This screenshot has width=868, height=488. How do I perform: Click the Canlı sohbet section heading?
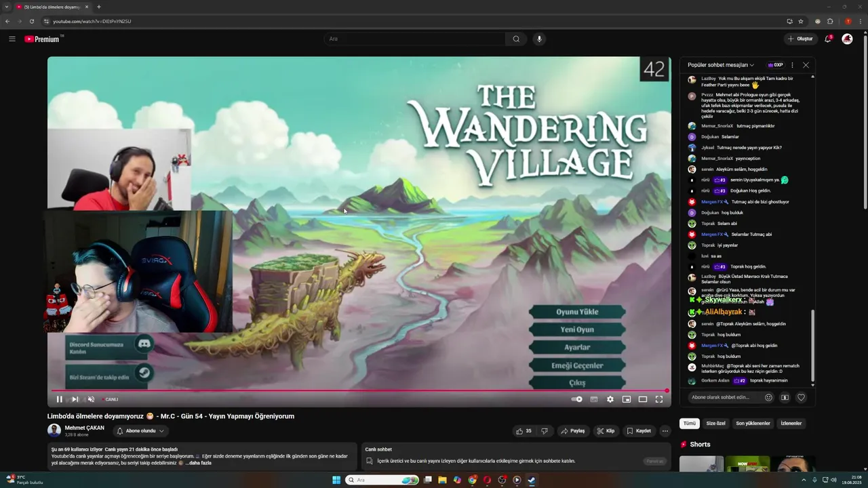(x=378, y=449)
